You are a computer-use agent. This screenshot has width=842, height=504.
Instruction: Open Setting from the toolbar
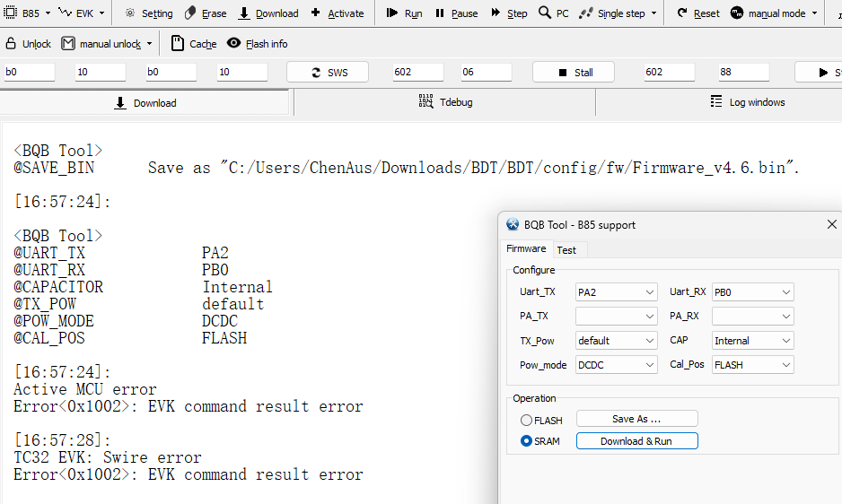coord(149,13)
